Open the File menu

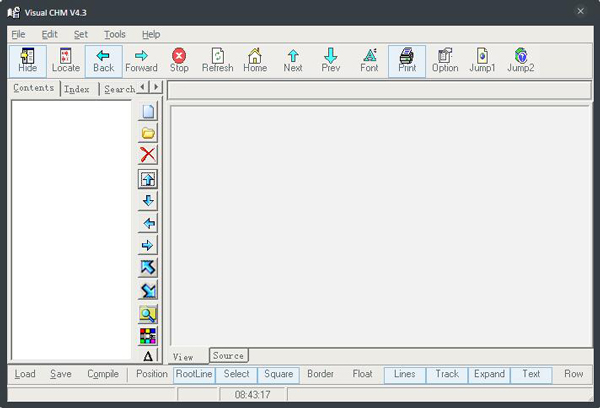[x=18, y=34]
